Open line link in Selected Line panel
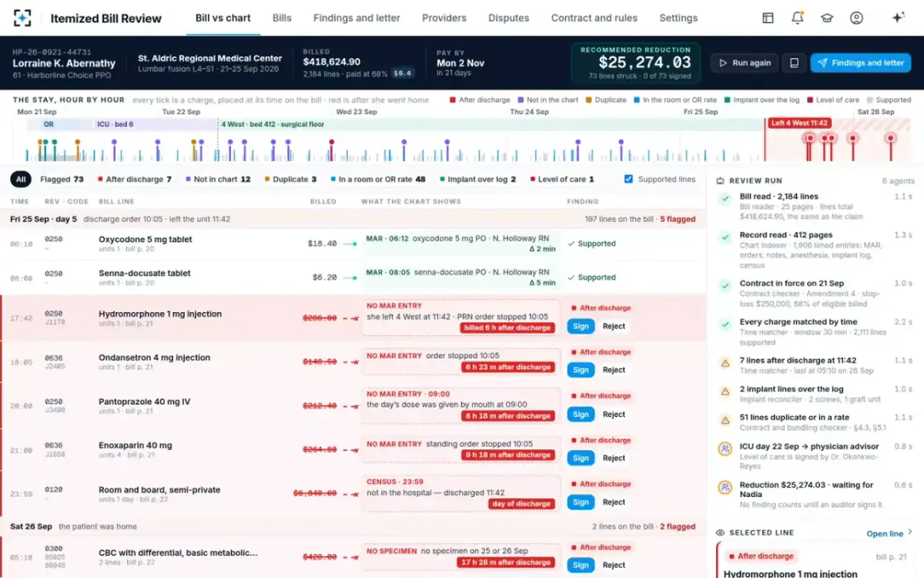This screenshot has height=578, width=924. pos(889,533)
